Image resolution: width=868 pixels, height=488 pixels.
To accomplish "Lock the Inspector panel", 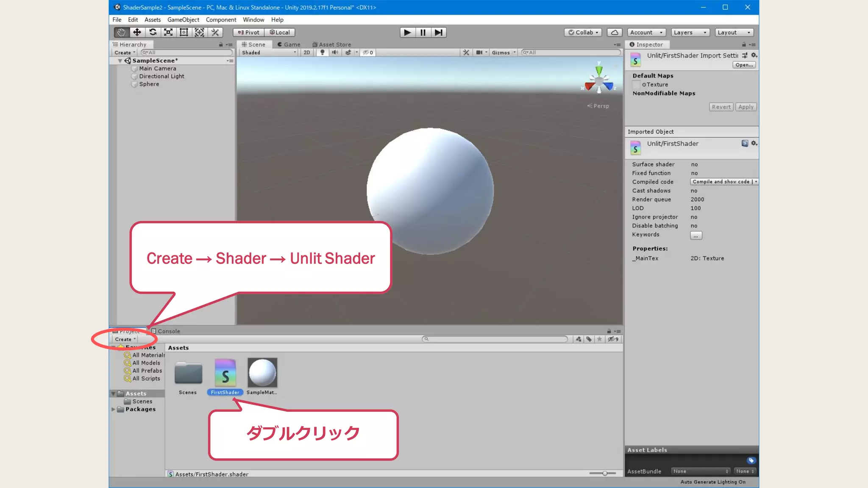I will (x=744, y=44).
